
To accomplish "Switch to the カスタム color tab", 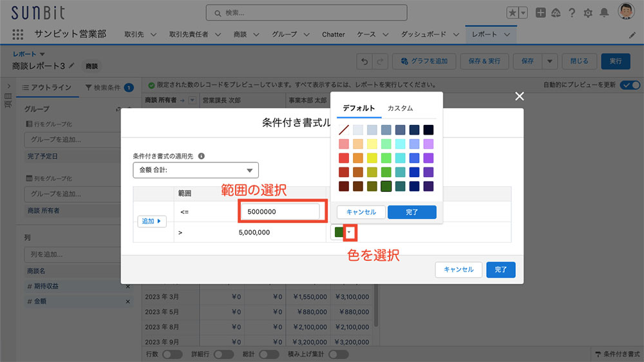I will 400,108.
